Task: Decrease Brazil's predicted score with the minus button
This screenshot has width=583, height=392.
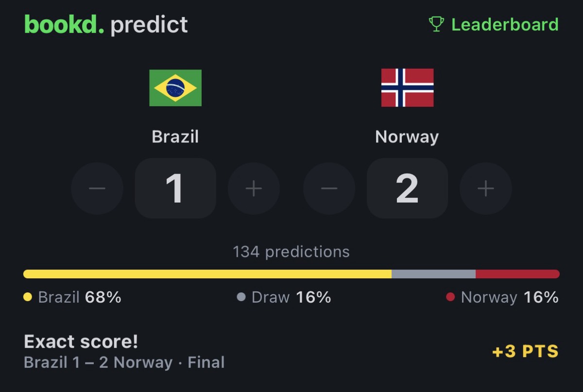Action: point(97,188)
